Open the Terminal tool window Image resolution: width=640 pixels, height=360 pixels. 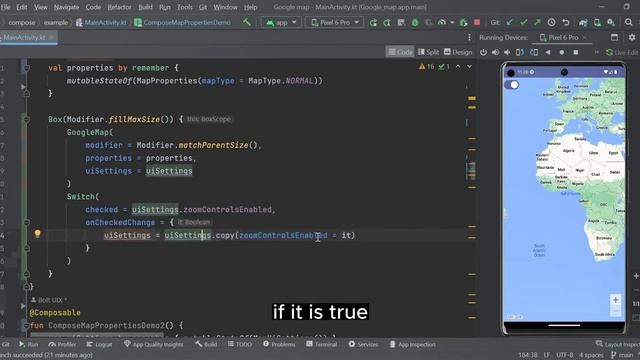tap(322, 344)
